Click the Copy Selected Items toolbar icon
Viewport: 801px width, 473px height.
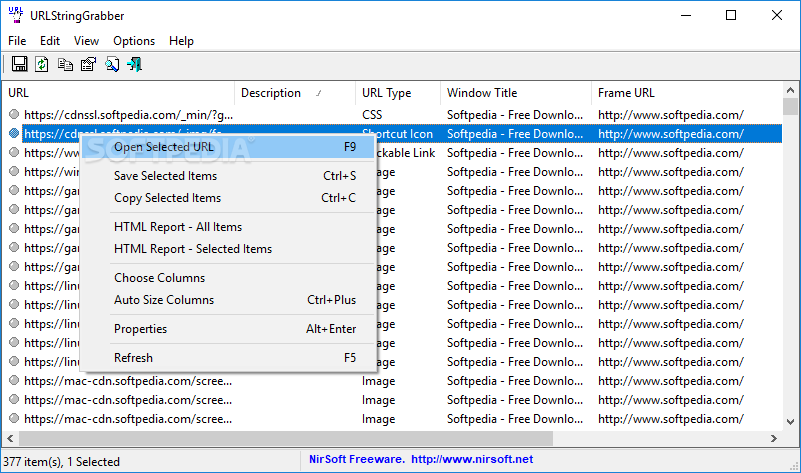point(65,64)
